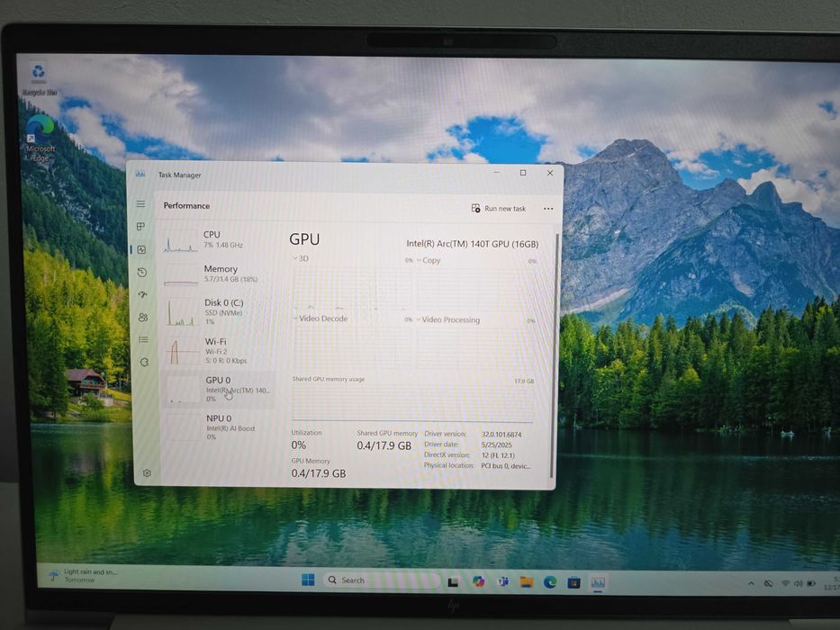Launch Copilot from the taskbar
Viewport: 840px width, 630px height.
478,581
